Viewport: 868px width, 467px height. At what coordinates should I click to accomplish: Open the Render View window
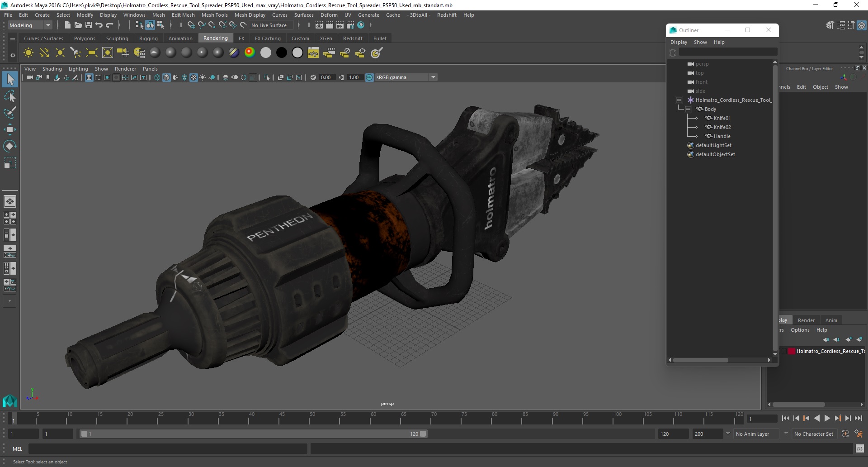pos(319,25)
